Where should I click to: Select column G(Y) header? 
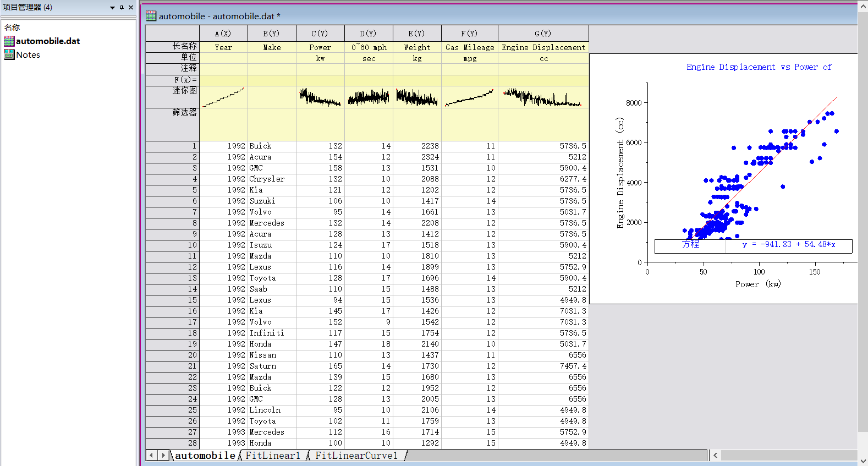[x=543, y=34]
